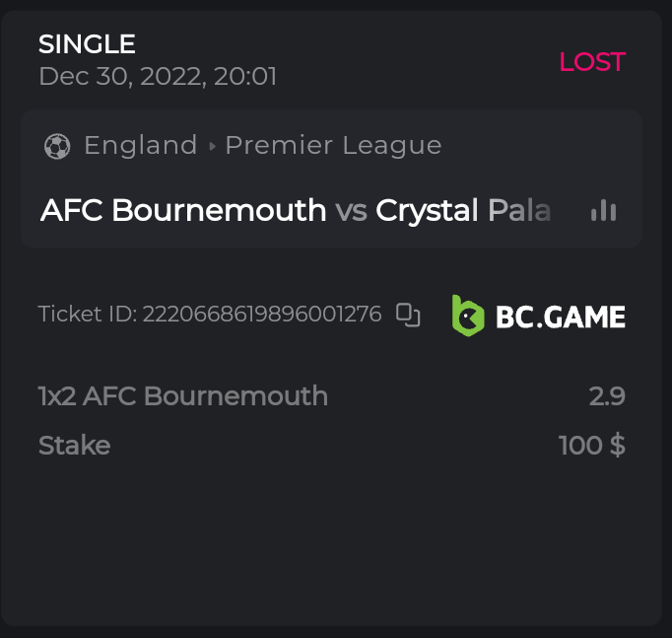This screenshot has width=672, height=638.
Task: Click the 100 $ stake amount
Action: [591, 446]
